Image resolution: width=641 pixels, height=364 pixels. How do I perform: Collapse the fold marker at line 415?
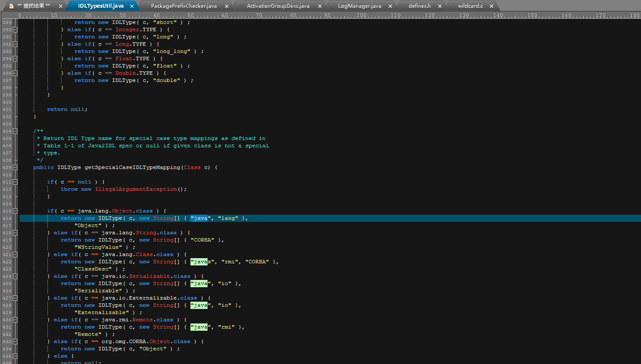(x=15, y=211)
